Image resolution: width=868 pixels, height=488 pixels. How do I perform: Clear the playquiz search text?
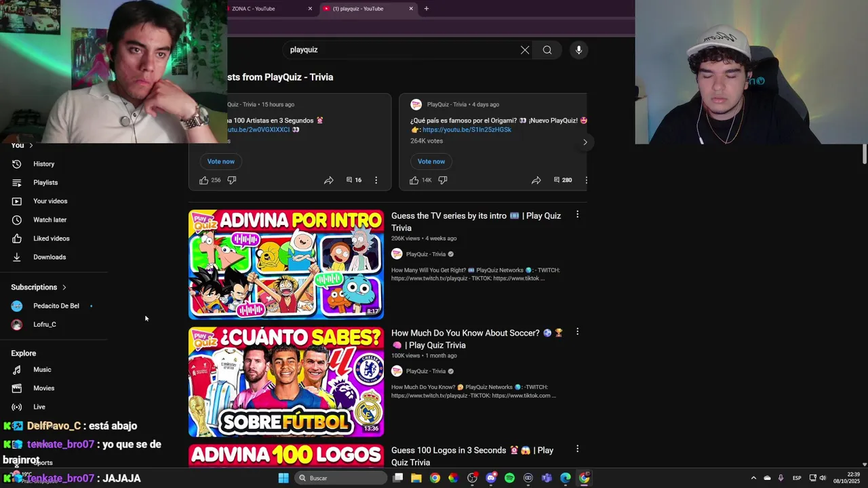[x=525, y=49]
